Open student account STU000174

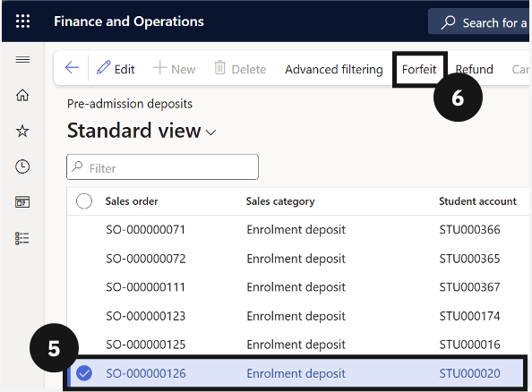[469, 317]
